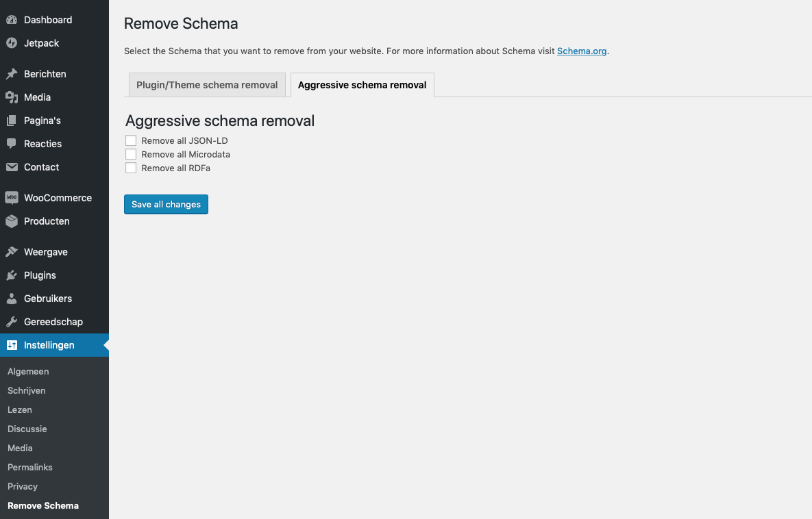This screenshot has height=519, width=812.
Task: Open Reacties speech bubble icon
Action: pos(12,144)
